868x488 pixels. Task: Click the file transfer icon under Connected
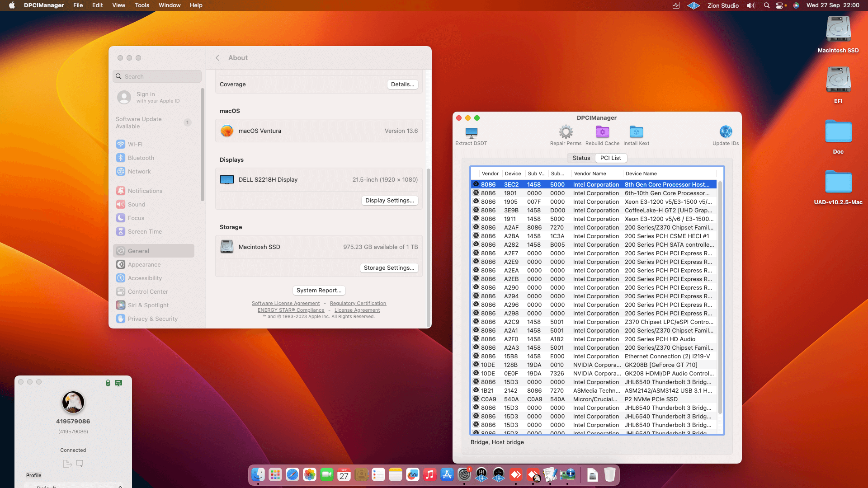[67, 464]
